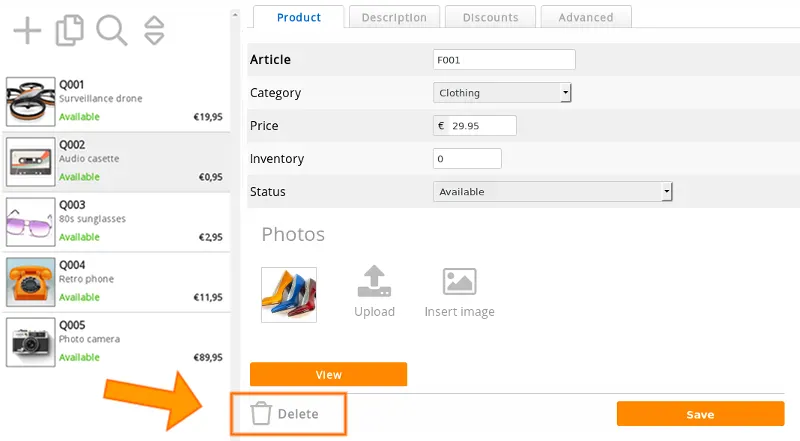This screenshot has width=800, height=441.
Task: Click the Delete trash can icon
Action: (x=261, y=413)
